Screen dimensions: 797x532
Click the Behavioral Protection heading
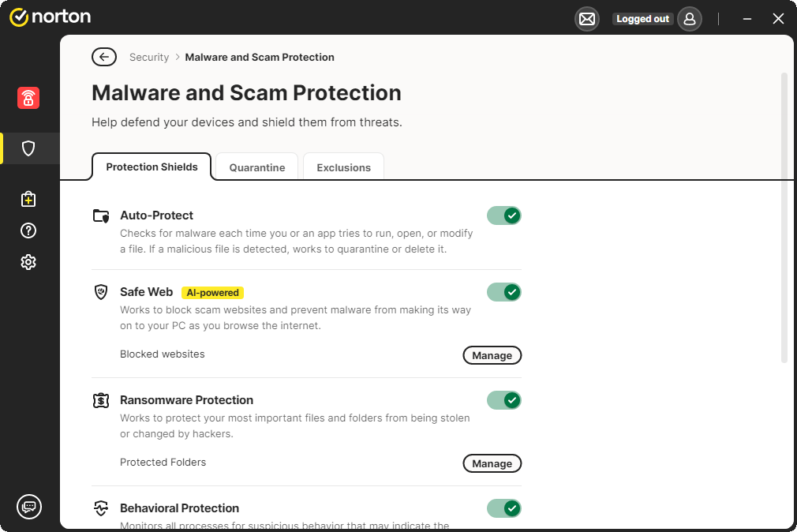click(x=179, y=508)
